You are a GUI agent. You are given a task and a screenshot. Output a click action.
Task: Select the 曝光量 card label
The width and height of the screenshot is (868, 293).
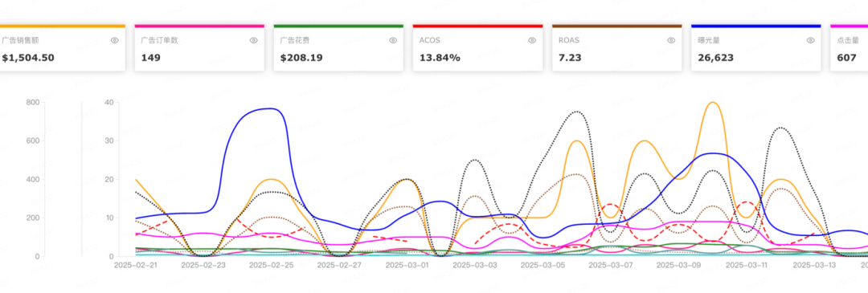[x=709, y=40]
